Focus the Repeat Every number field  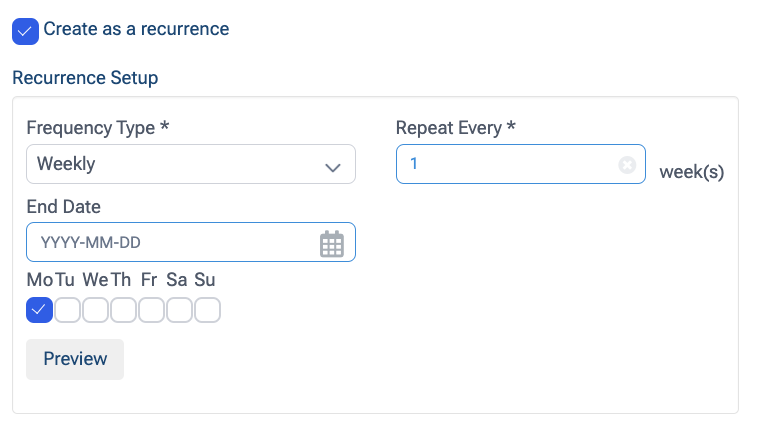[x=505, y=164]
